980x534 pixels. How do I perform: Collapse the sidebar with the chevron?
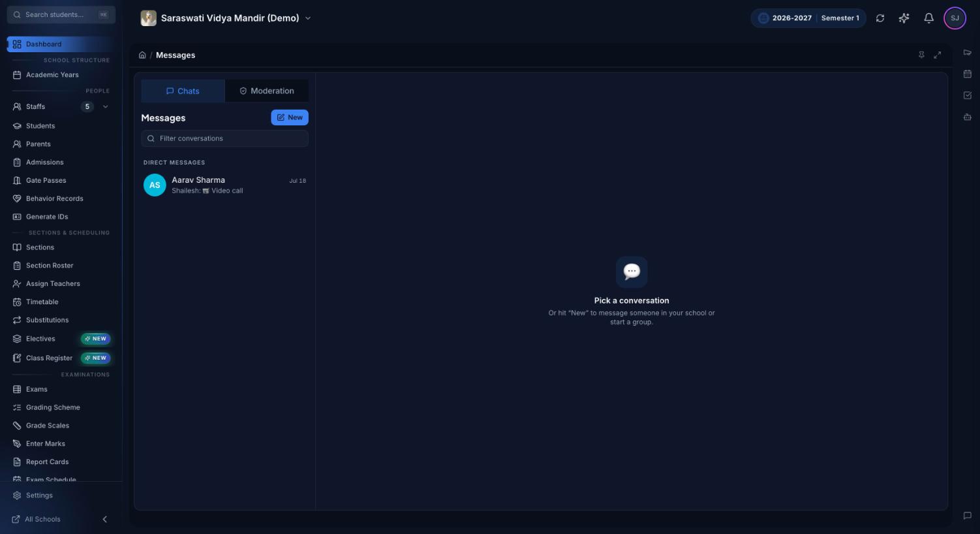click(105, 519)
